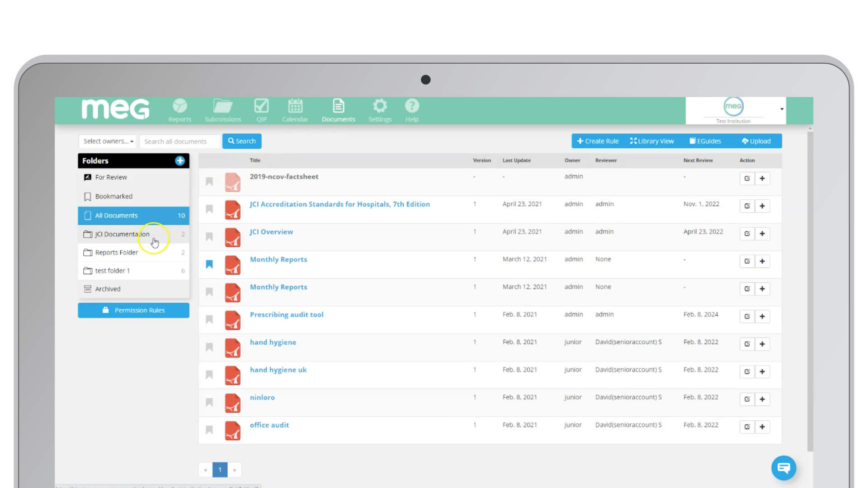Open the Test Institution account dropdown
This screenshot has width=868, height=488.
(x=781, y=108)
